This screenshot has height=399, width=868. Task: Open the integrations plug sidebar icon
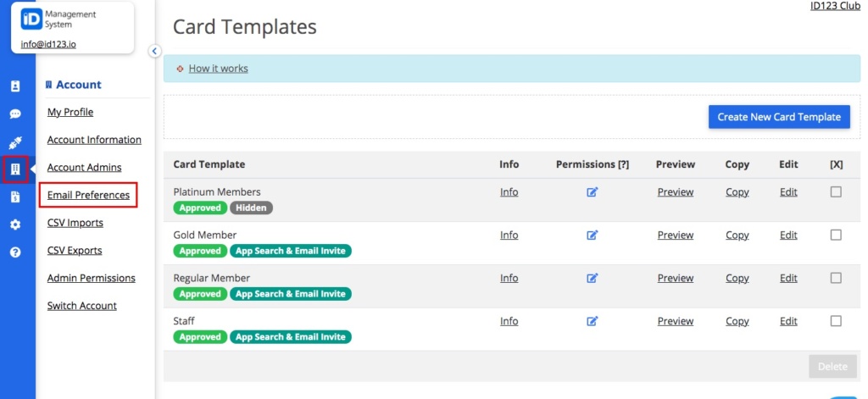15,142
